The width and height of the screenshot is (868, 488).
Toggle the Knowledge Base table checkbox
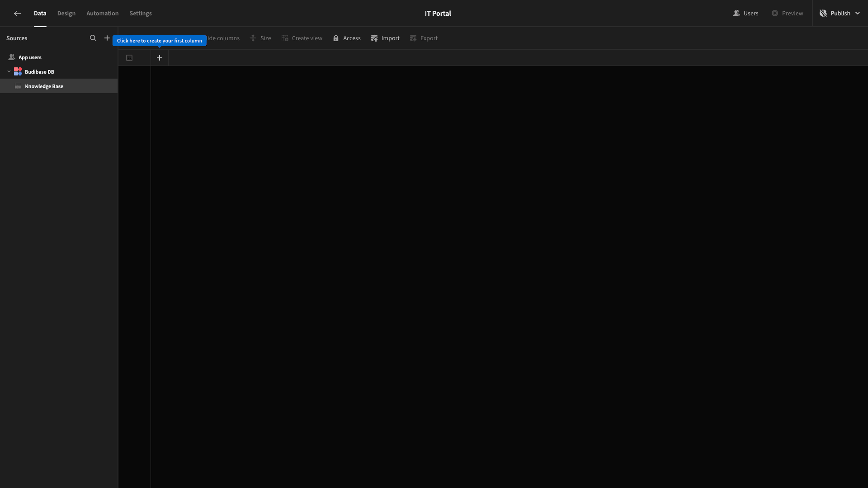129,58
